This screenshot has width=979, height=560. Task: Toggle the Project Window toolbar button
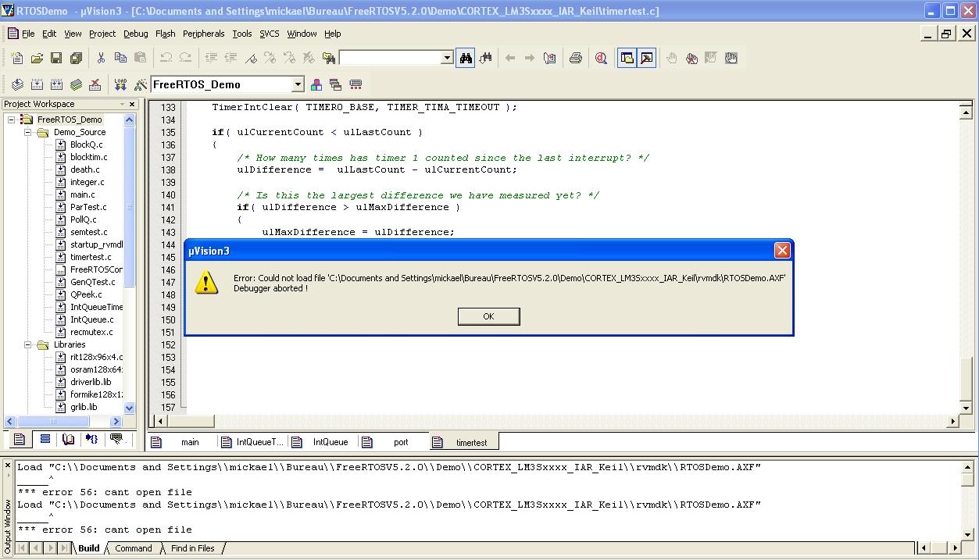pos(627,58)
